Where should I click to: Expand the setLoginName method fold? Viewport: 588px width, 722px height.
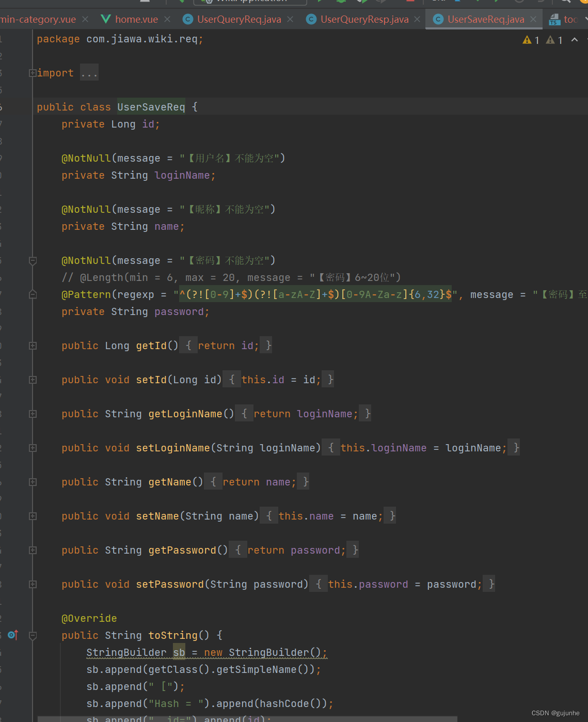(33, 448)
